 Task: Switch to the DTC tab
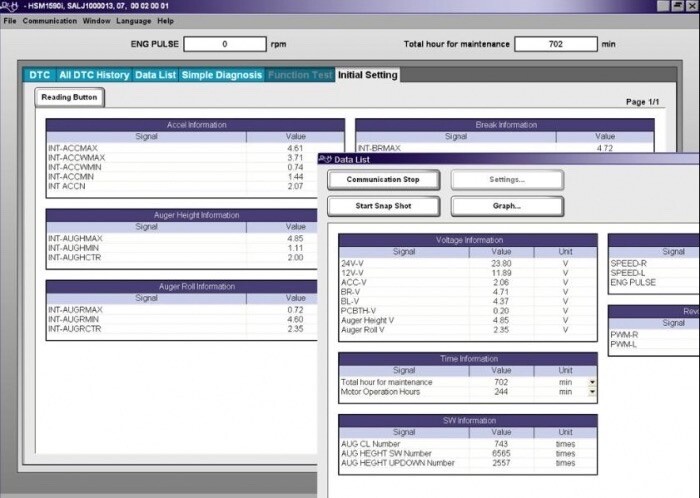pos(39,75)
